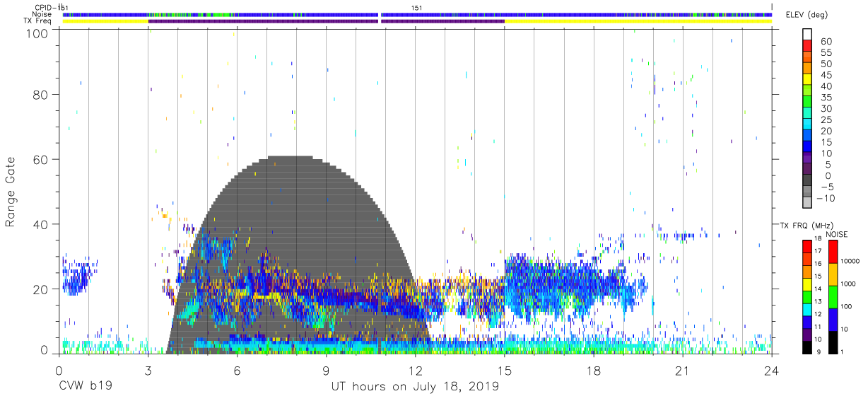
Task: Click hour tick label '9' on time axis
Action: coord(326,370)
